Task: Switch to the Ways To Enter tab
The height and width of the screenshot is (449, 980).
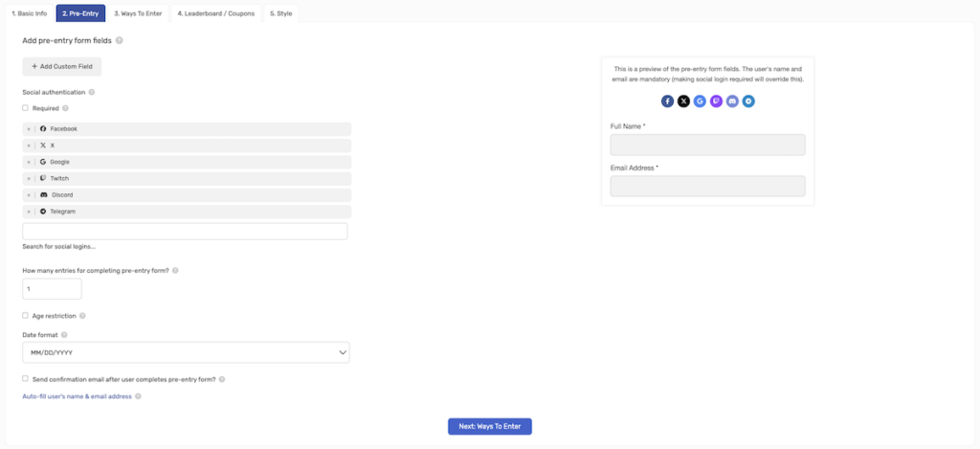Action: 138,13
